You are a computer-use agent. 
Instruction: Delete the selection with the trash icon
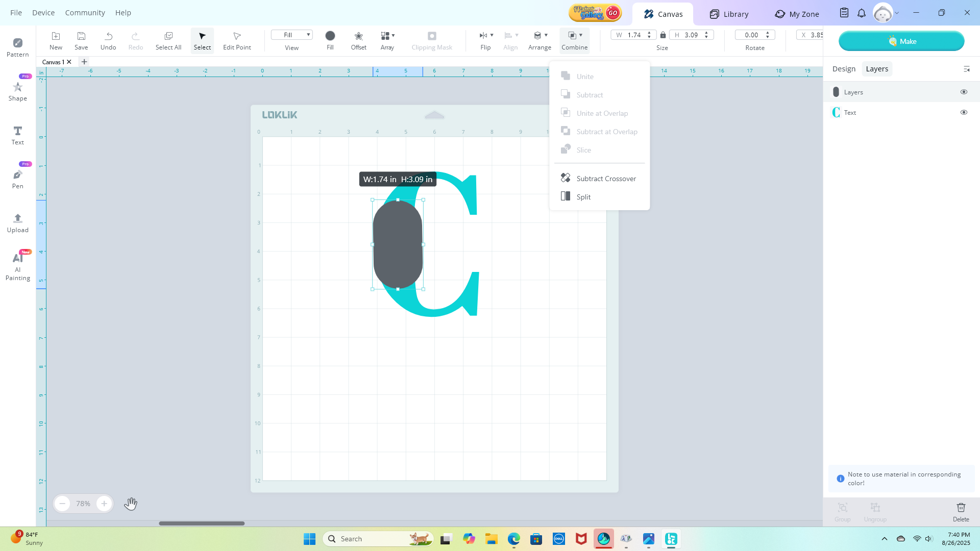[x=961, y=508]
